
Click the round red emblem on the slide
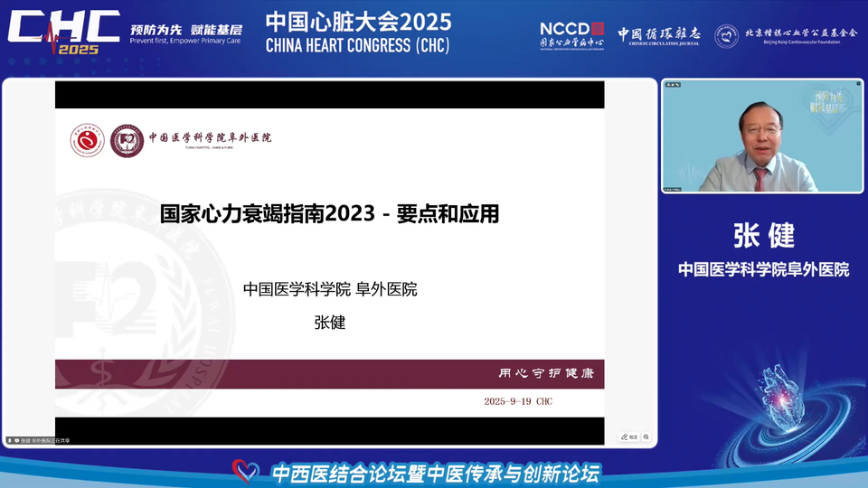click(87, 141)
